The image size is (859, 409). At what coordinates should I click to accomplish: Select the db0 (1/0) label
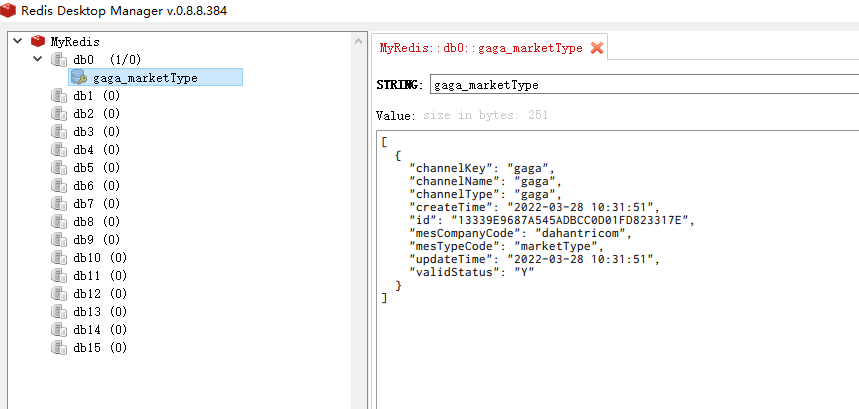pyautogui.click(x=107, y=59)
